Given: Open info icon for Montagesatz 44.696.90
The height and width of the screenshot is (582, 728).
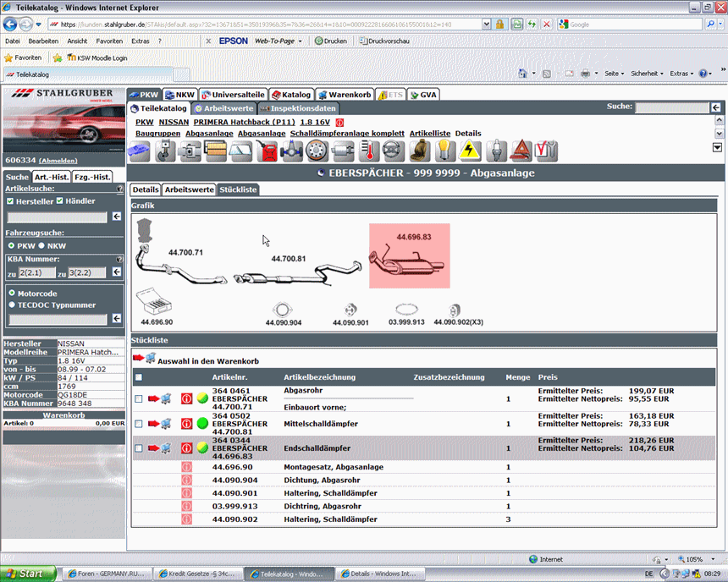Looking at the screenshot, I should pos(186,467).
